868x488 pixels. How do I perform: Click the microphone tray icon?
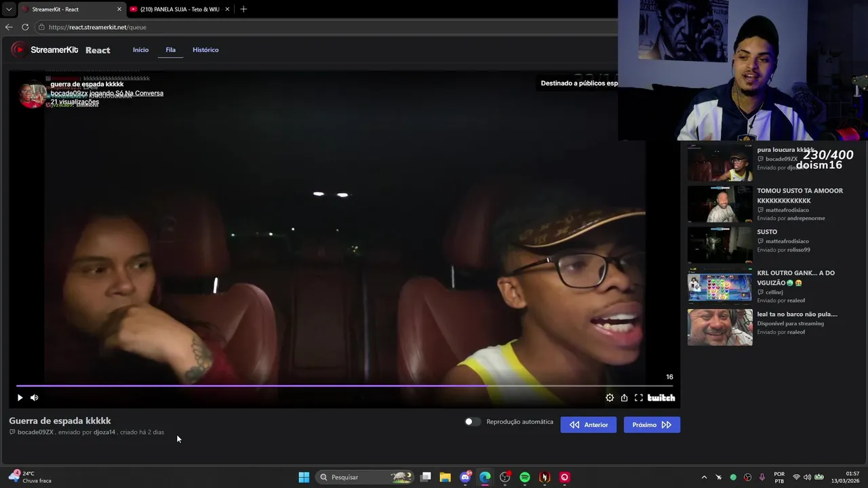pos(762,477)
